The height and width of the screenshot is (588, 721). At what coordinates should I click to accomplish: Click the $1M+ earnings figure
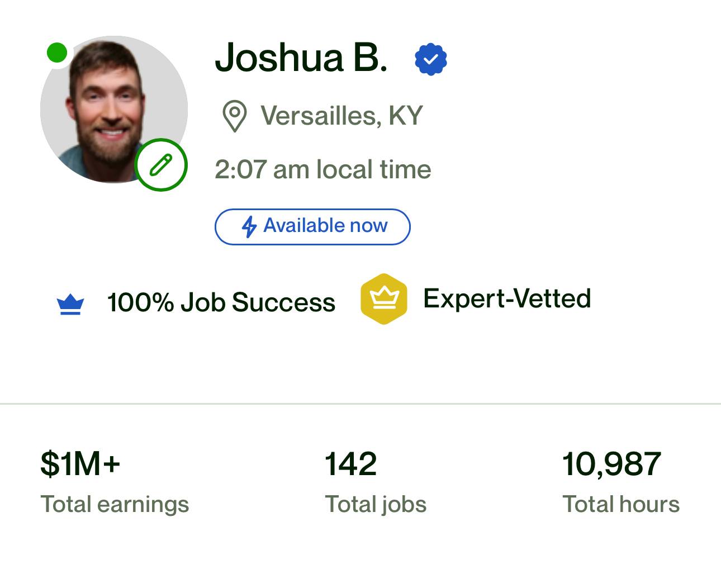click(x=80, y=464)
